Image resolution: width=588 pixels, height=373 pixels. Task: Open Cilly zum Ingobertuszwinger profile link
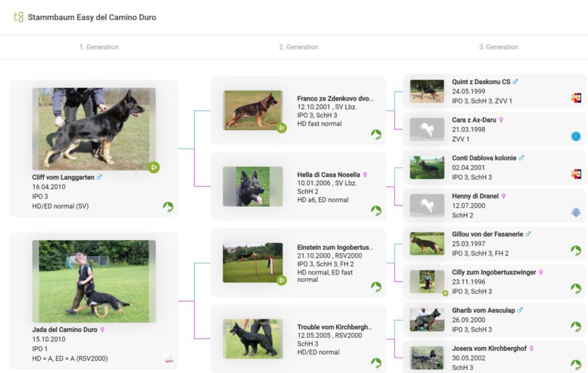pos(494,273)
